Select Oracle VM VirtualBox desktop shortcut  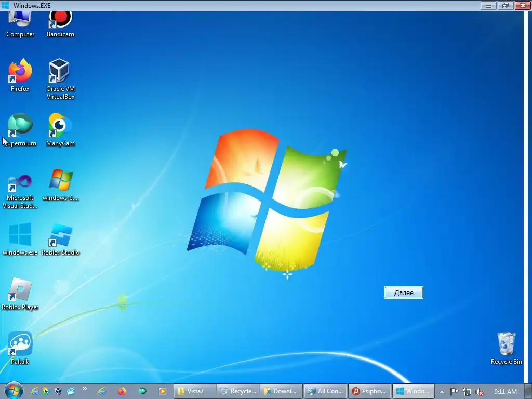[x=60, y=79]
